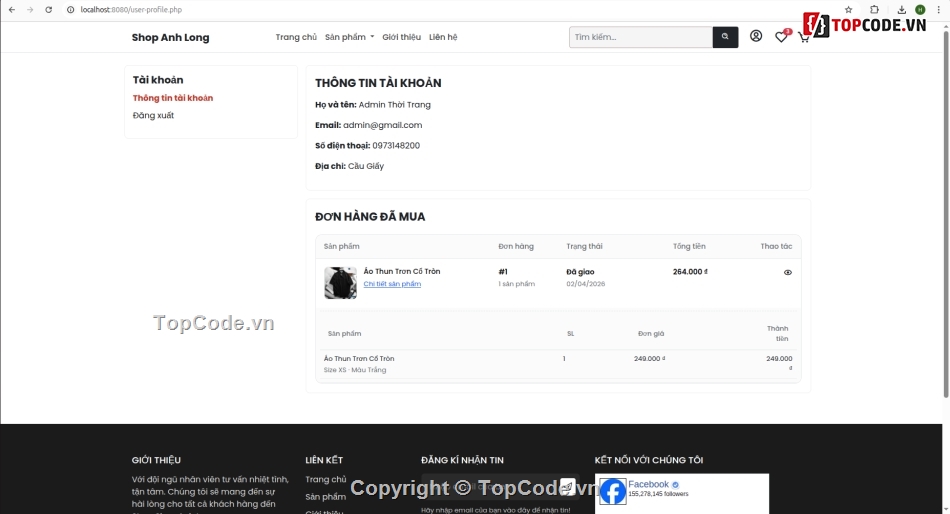The width and height of the screenshot is (950, 514).
Task: Open the browser three-dot menu
Action: click(938, 10)
